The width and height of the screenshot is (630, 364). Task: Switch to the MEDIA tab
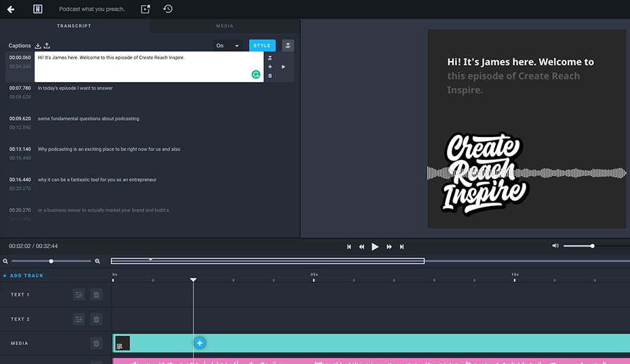(x=225, y=26)
